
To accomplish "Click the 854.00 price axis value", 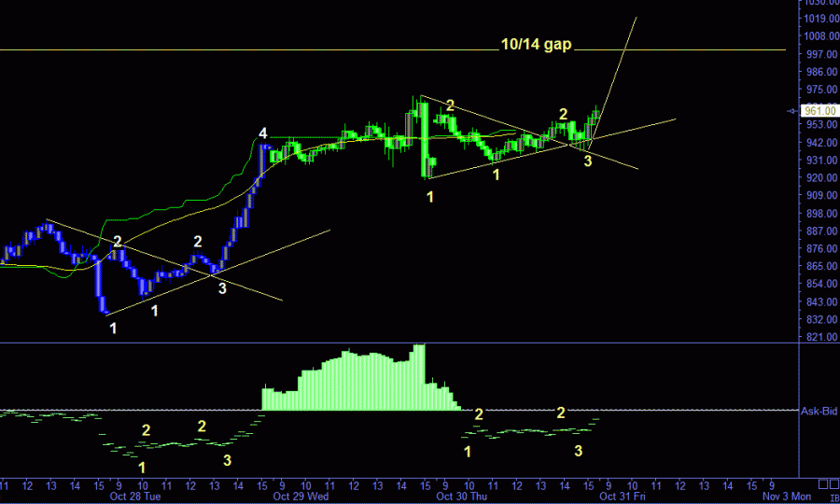I will 824,284.
